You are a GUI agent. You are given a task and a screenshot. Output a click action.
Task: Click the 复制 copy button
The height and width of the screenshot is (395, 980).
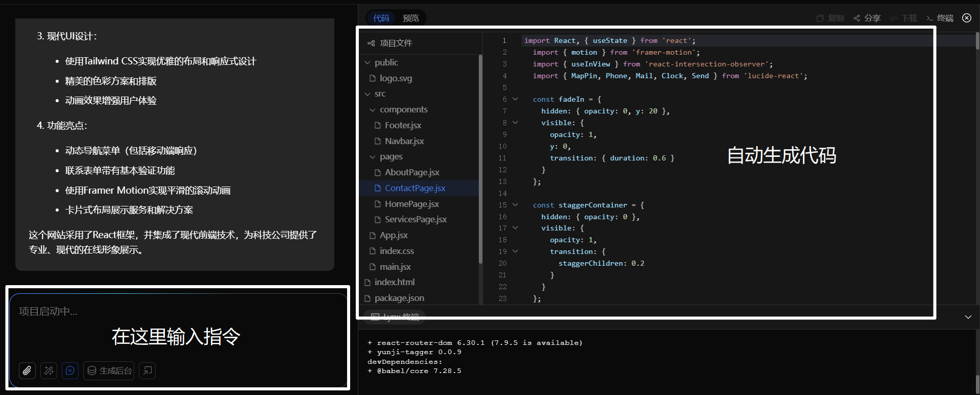click(x=830, y=18)
